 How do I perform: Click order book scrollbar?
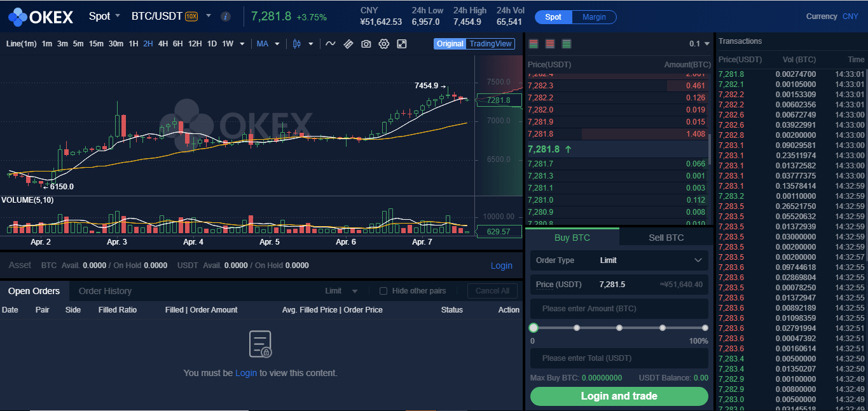point(710,148)
